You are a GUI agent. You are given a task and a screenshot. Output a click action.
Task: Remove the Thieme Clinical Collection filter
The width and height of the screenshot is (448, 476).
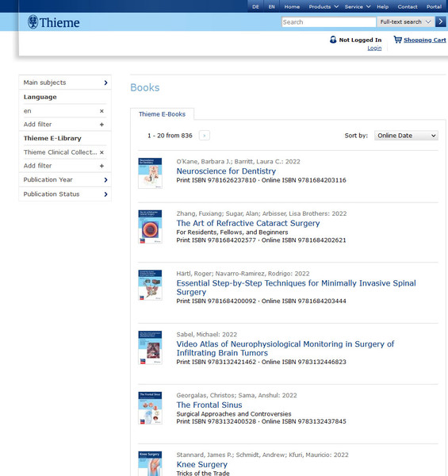tap(102, 152)
